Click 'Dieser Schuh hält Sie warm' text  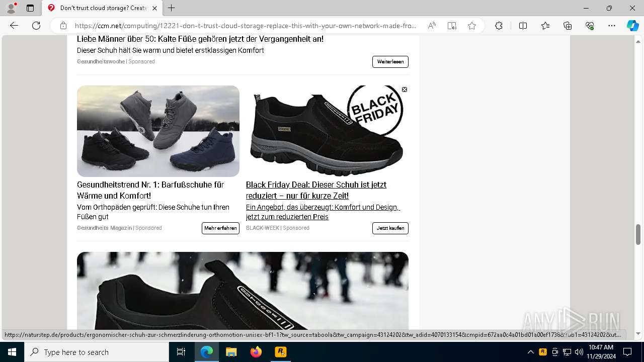coord(171,50)
